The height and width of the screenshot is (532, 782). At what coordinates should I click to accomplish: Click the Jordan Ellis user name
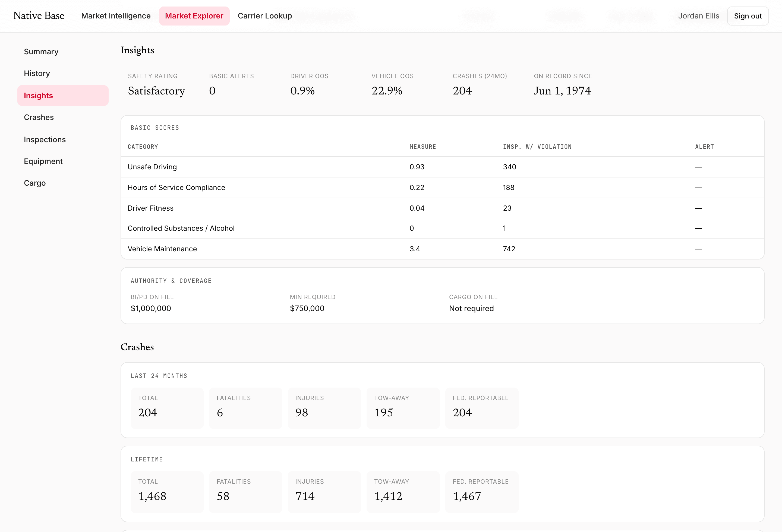coord(699,16)
